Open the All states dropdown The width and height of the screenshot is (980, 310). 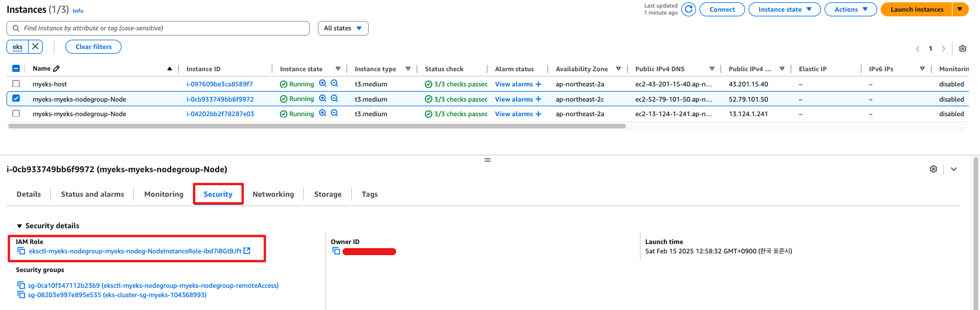click(x=343, y=28)
